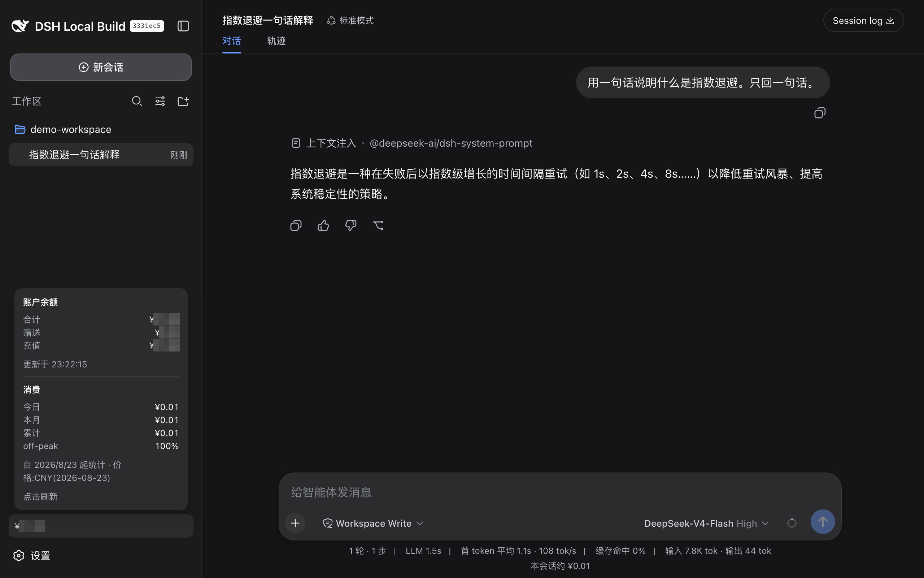Add an attachment with the plus button
The height and width of the screenshot is (578, 924).
(295, 523)
